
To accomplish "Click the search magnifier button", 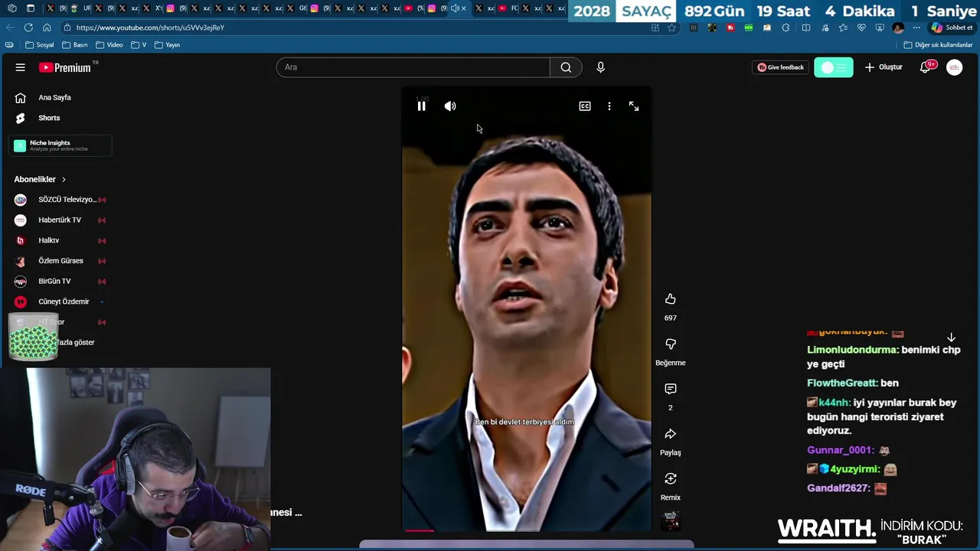I will [566, 67].
